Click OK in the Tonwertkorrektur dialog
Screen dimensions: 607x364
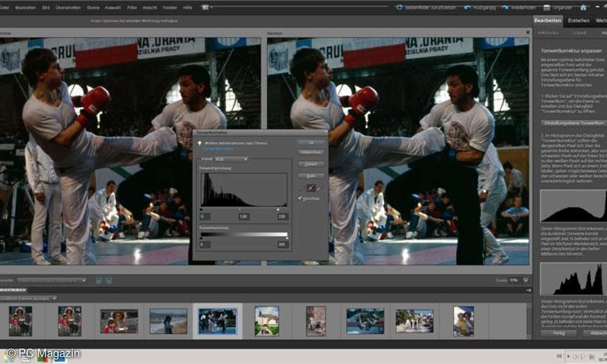[311, 143]
